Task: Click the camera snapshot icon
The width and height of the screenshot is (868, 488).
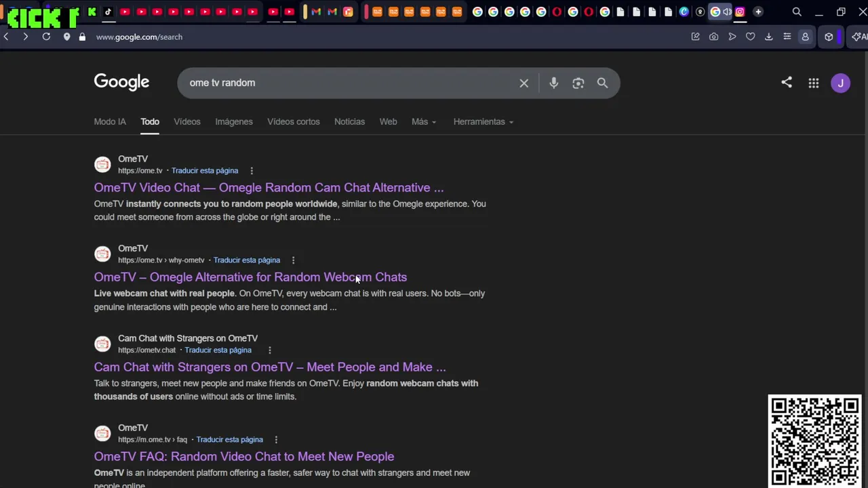Action: (713, 37)
